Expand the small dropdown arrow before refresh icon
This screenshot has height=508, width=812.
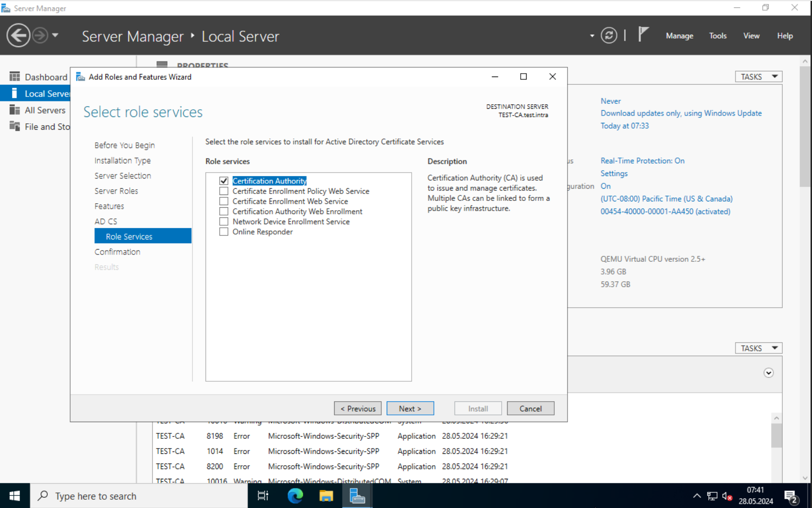click(592, 36)
